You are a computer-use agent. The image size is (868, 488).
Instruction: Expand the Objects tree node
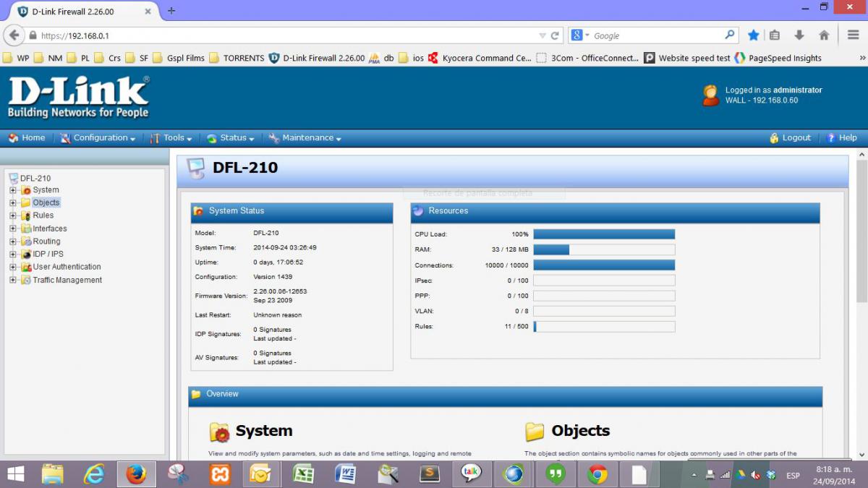coord(12,203)
